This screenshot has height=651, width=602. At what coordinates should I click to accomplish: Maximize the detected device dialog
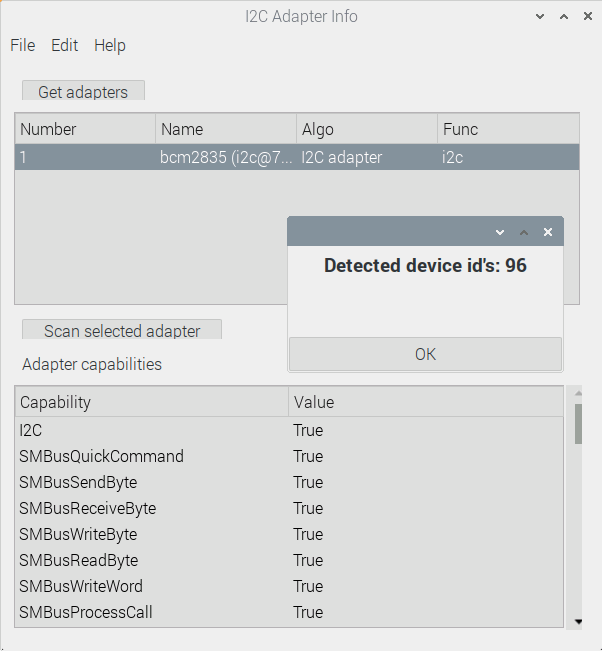524,232
